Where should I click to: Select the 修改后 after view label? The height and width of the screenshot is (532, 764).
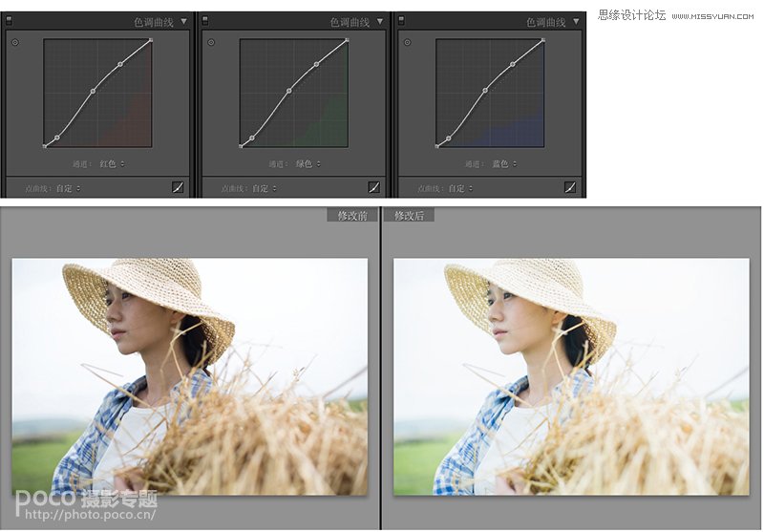pyautogui.click(x=409, y=216)
